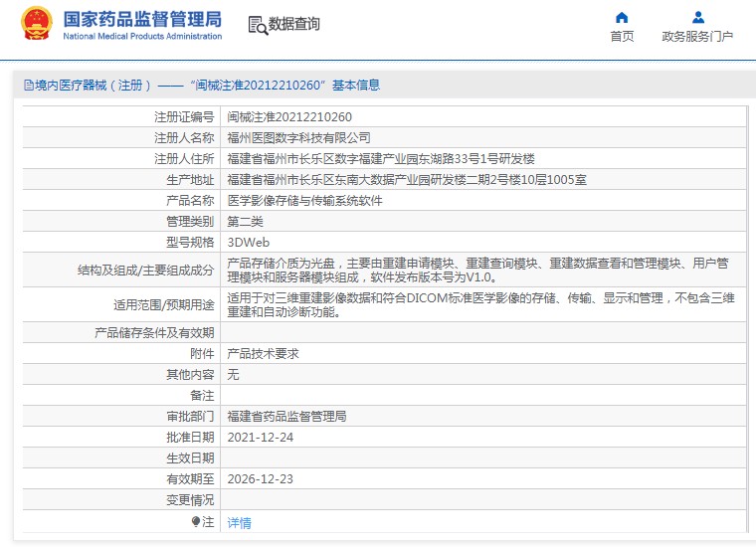Click the 注册人住所 label
The height and width of the screenshot is (547, 756).
184,158
